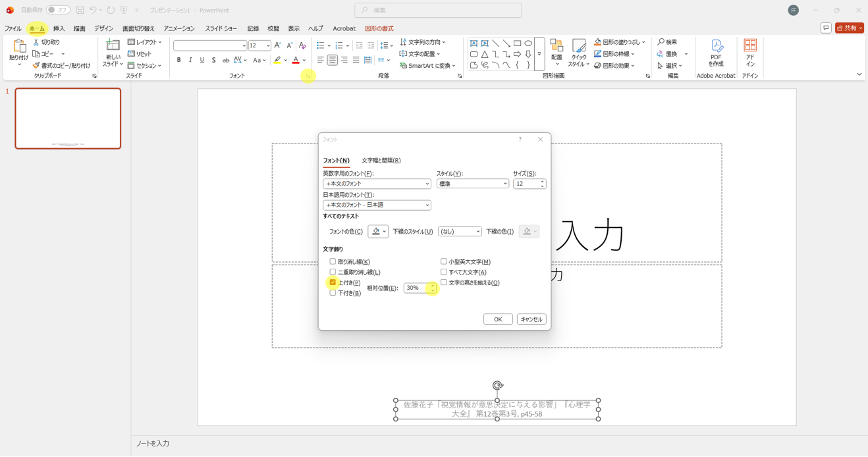Select the slide 1 thumbnail
The image size is (868, 457).
68,119
